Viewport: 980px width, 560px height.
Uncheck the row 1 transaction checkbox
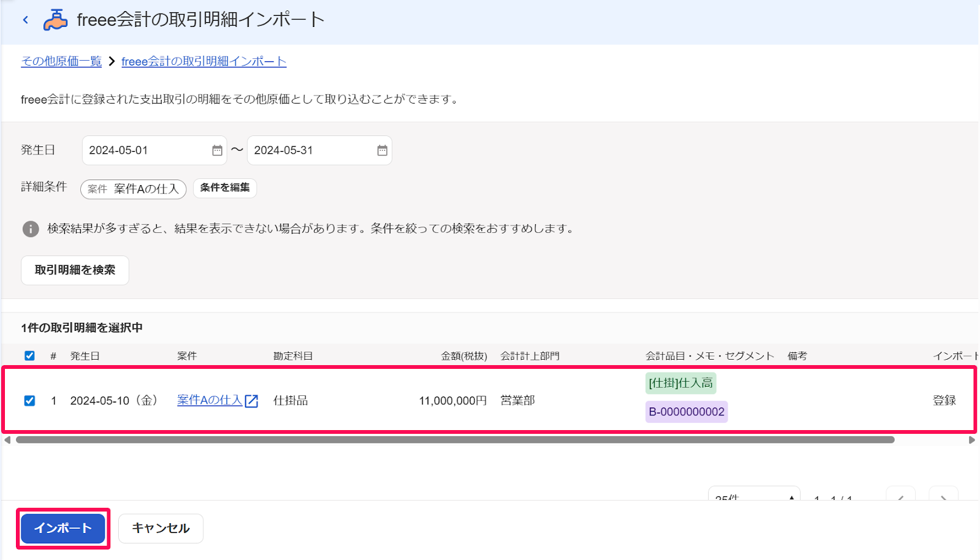29,401
